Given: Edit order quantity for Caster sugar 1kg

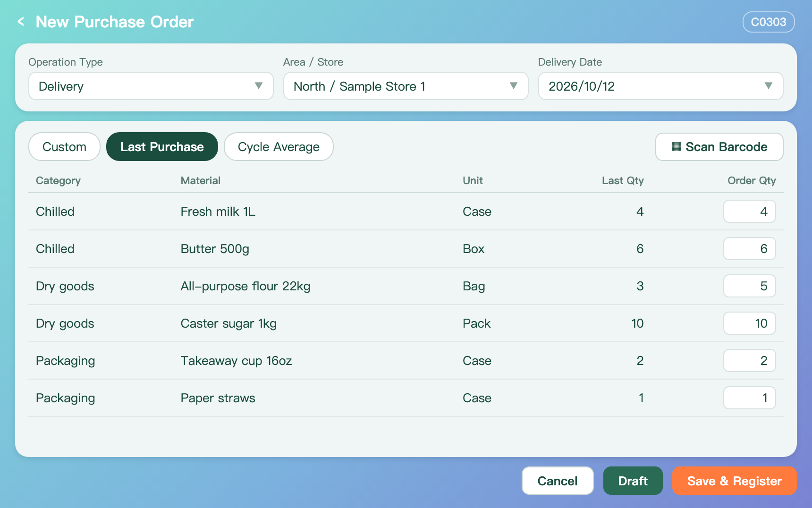Looking at the screenshot, I should click(x=749, y=323).
